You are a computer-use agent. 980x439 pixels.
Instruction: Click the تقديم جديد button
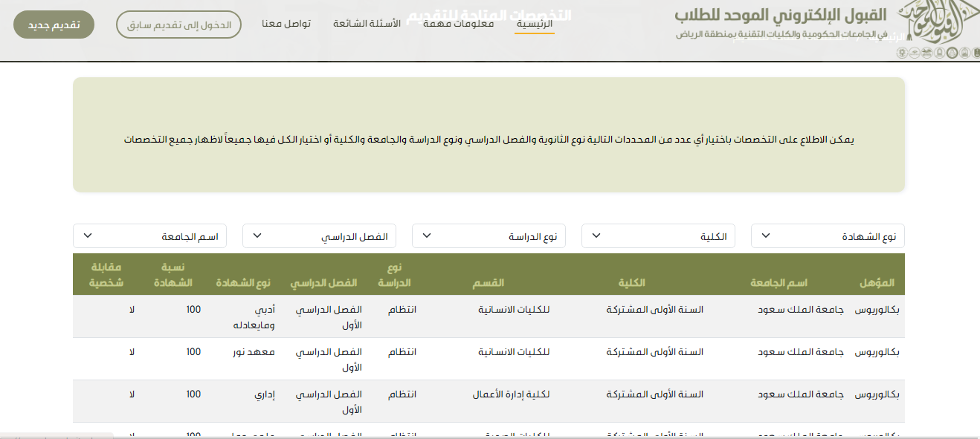[x=54, y=25]
